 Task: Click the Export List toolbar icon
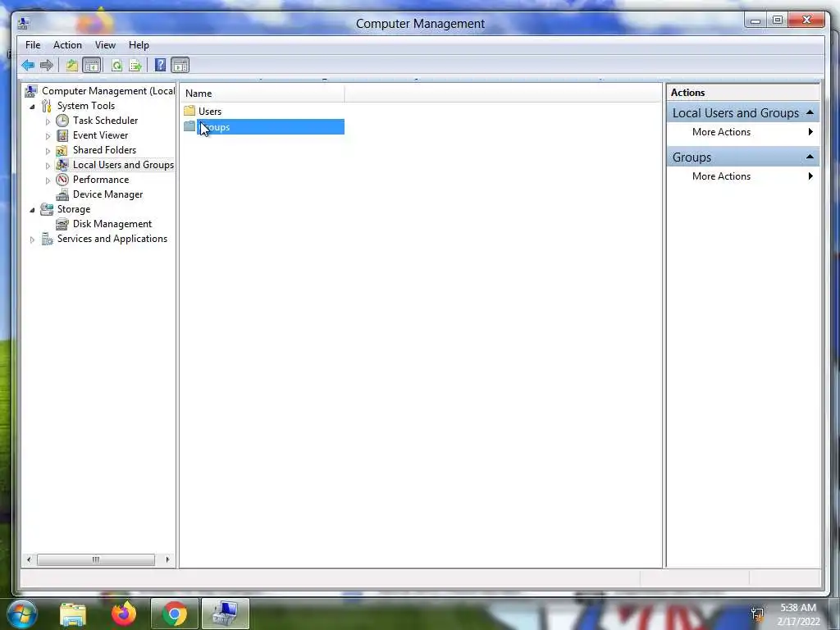pyautogui.click(x=135, y=66)
